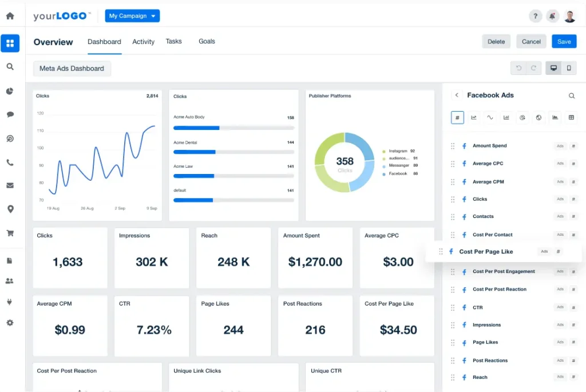The image size is (586, 392).
Task: Open the plug integrations sidebar icon
Action: pos(10,302)
